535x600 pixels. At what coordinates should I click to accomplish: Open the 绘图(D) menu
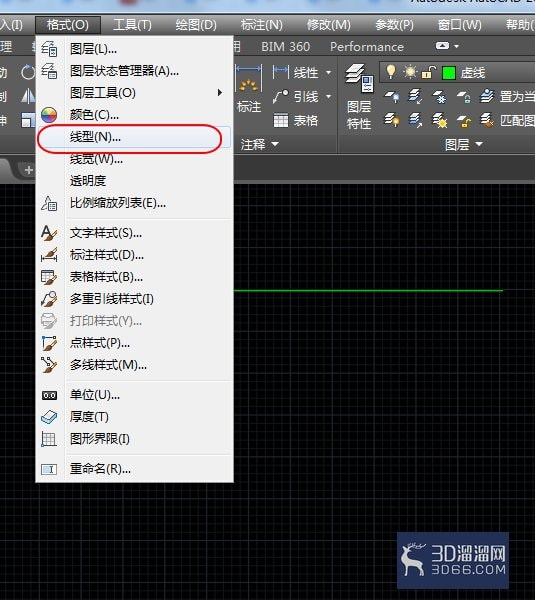tap(196, 25)
